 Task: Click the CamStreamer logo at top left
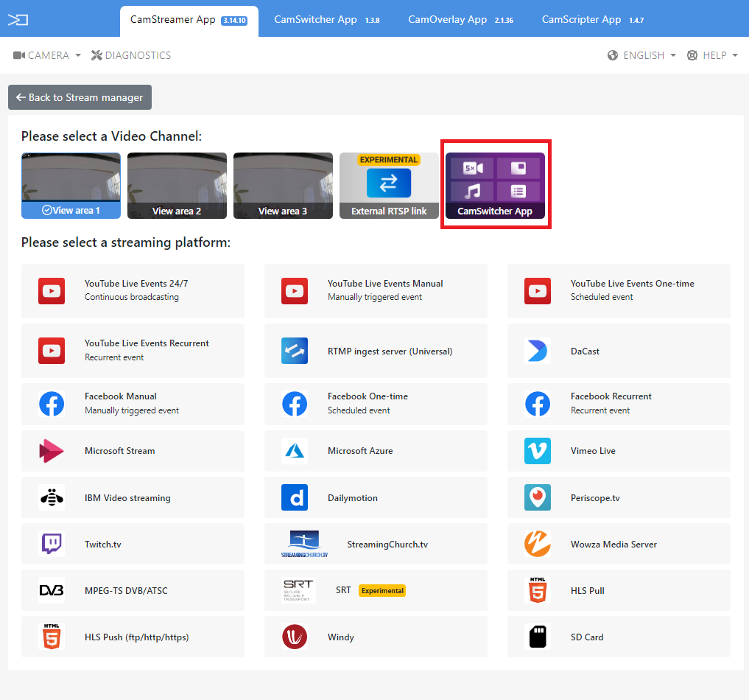[18, 20]
